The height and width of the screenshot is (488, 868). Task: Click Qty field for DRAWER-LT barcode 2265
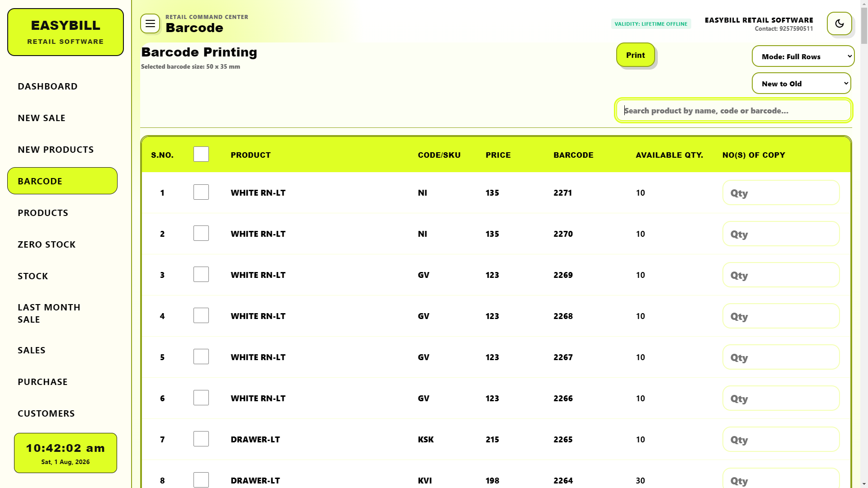(x=781, y=440)
